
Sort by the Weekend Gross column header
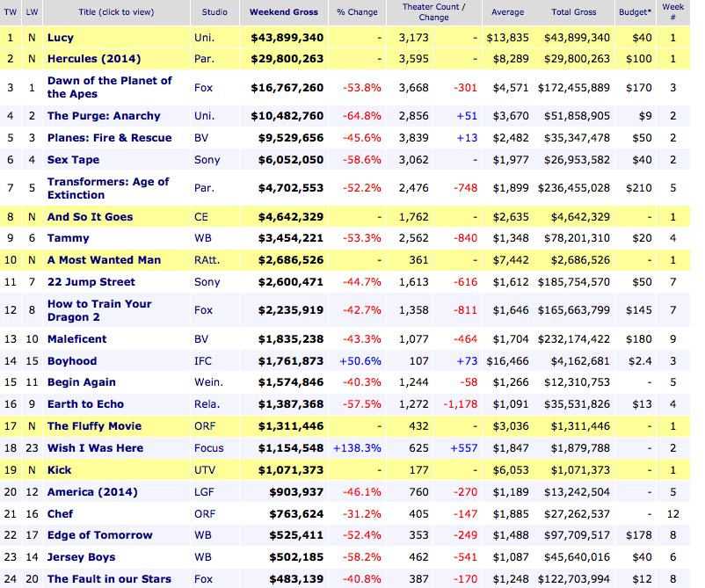[x=284, y=12]
